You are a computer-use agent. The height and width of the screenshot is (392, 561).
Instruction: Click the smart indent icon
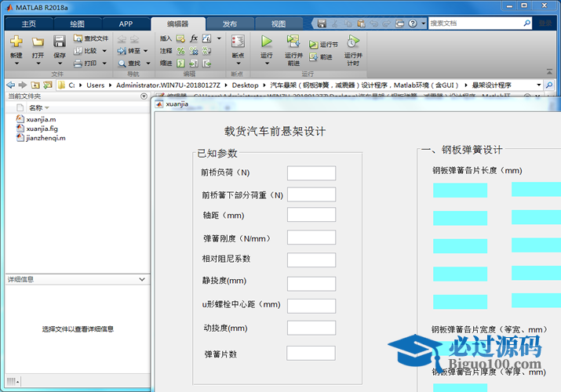point(180,64)
